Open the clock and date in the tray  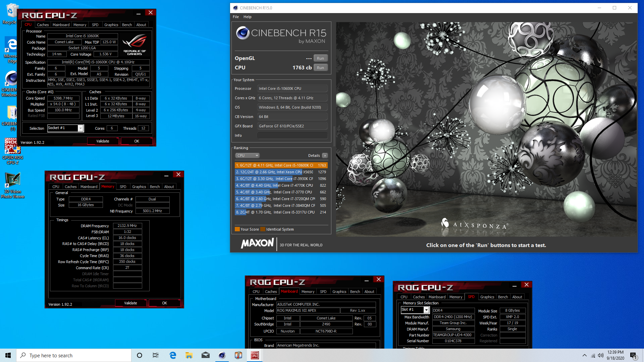(x=615, y=355)
